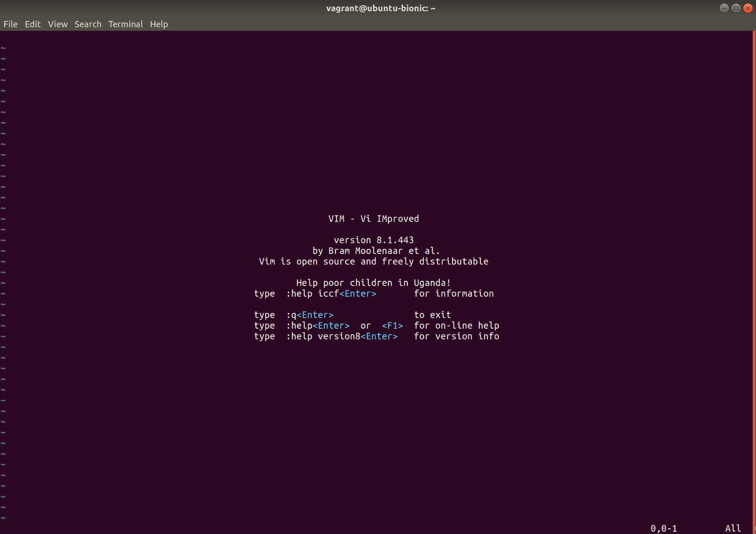
Task: Minimize the terminal window
Action: click(723, 8)
